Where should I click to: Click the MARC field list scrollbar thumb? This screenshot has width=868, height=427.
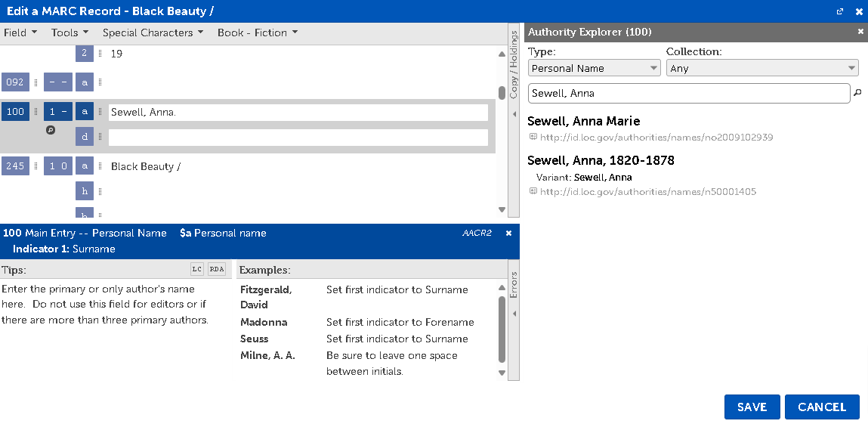[502, 92]
